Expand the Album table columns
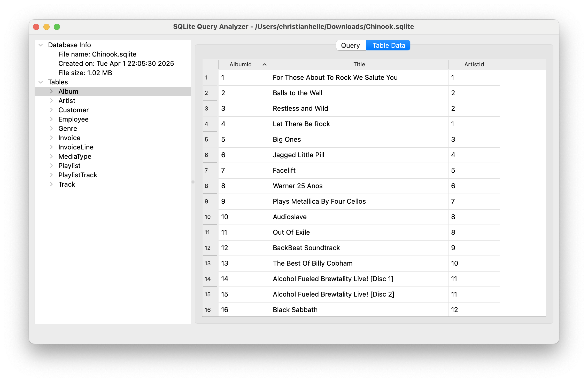 51,91
